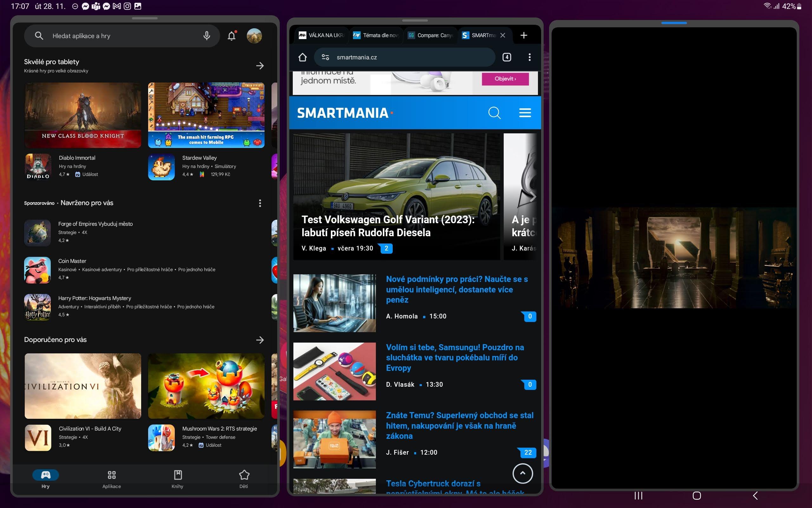Open comments badge 2 on Golf article
The width and height of the screenshot is (812, 508).
coord(386,248)
